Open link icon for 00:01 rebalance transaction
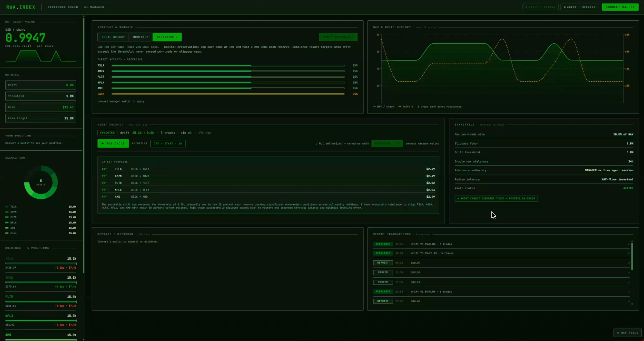644x341 pixels. [x=629, y=253]
